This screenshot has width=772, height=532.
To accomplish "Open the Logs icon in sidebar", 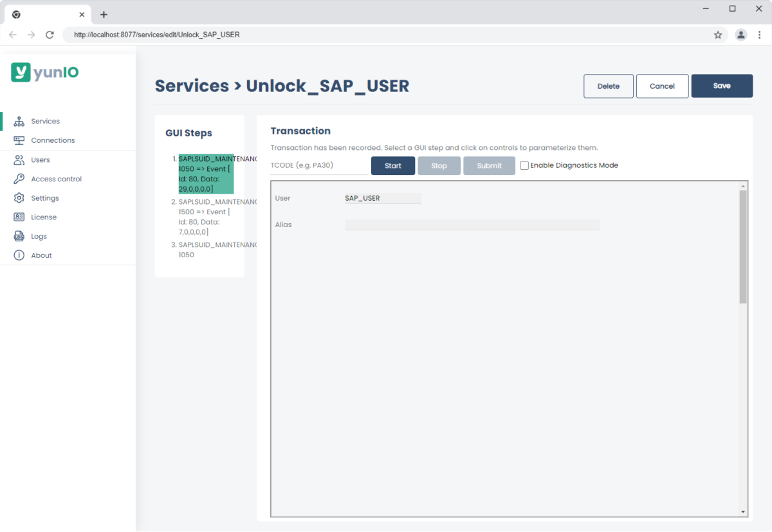I will coord(19,236).
